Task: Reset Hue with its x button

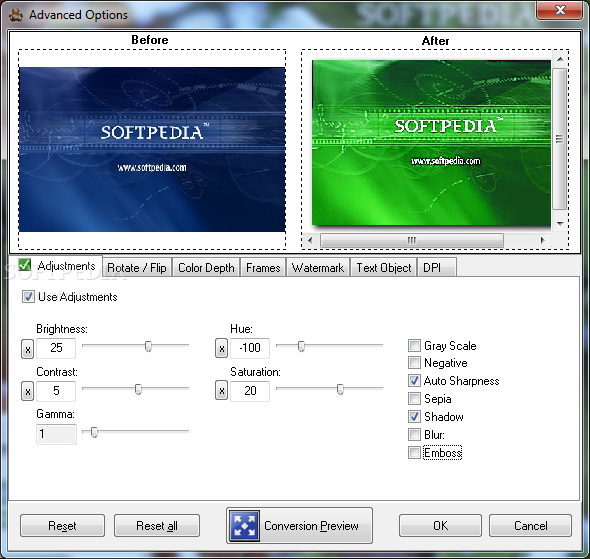Action: pos(222,348)
